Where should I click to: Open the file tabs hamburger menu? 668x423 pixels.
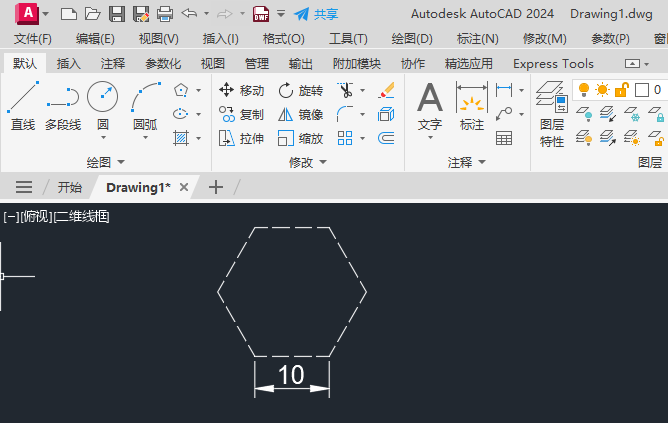coord(24,187)
